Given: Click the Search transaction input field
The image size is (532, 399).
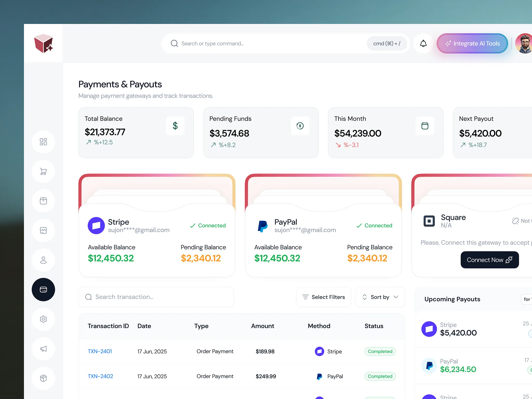Looking at the screenshot, I should [x=156, y=297].
